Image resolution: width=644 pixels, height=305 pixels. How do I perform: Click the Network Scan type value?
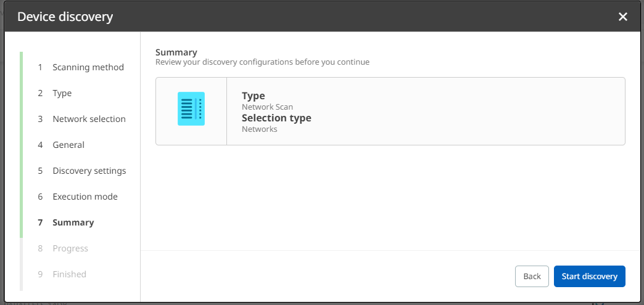(267, 107)
